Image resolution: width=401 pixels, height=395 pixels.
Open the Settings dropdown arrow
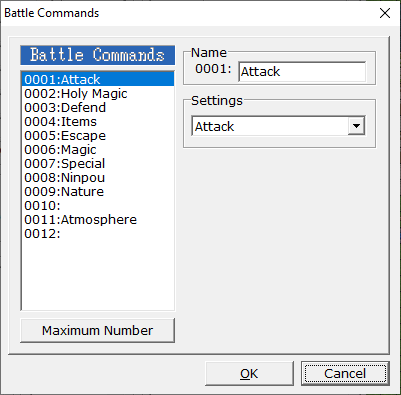[x=356, y=126]
